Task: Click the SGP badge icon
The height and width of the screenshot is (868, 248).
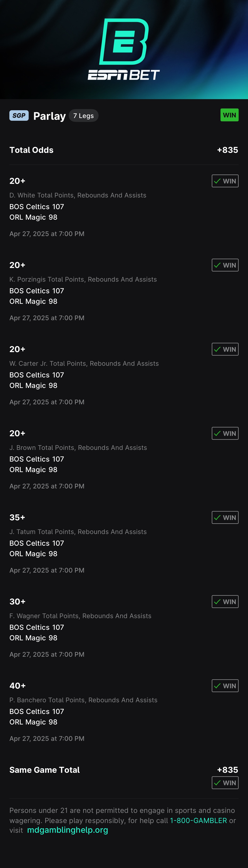Action: pos(19,115)
